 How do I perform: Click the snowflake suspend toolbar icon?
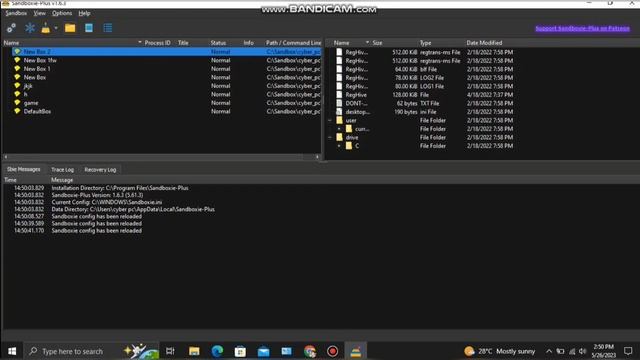pos(30,28)
